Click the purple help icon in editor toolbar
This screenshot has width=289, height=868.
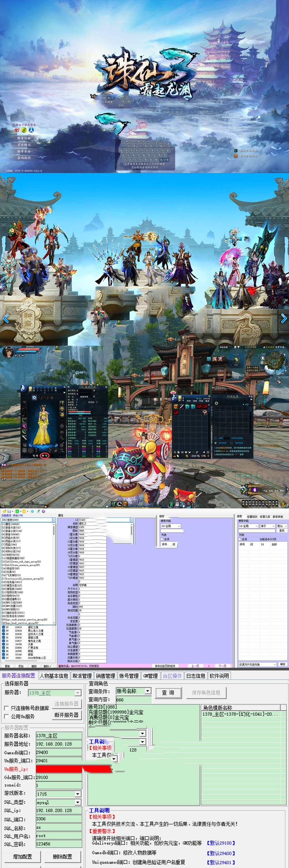[x=44, y=511]
